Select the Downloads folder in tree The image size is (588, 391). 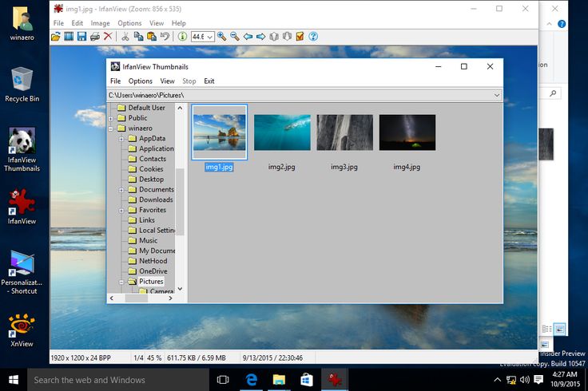[156, 199]
